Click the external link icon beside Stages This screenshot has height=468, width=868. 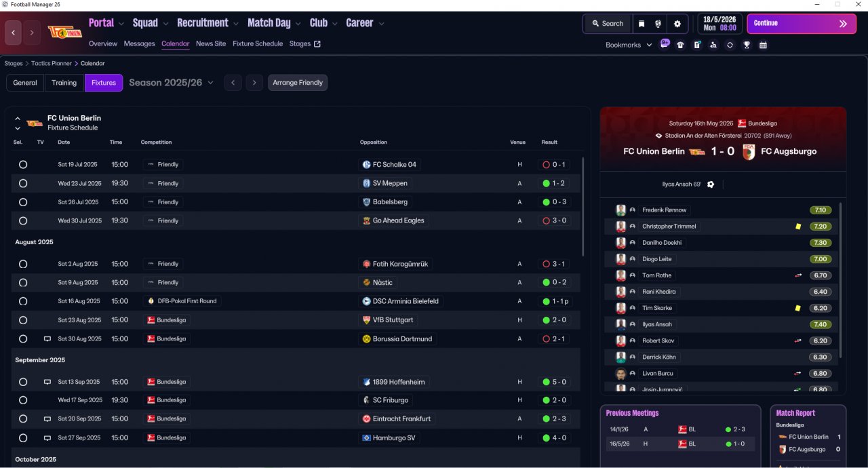317,44
